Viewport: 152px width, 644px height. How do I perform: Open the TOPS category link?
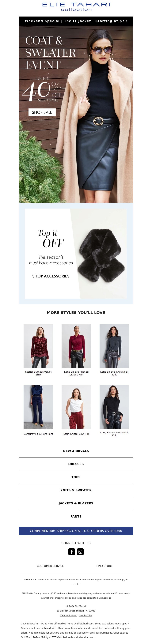pos(76,477)
